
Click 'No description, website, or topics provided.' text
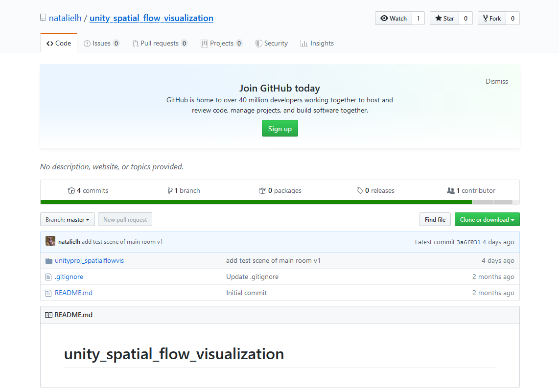pos(112,167)
